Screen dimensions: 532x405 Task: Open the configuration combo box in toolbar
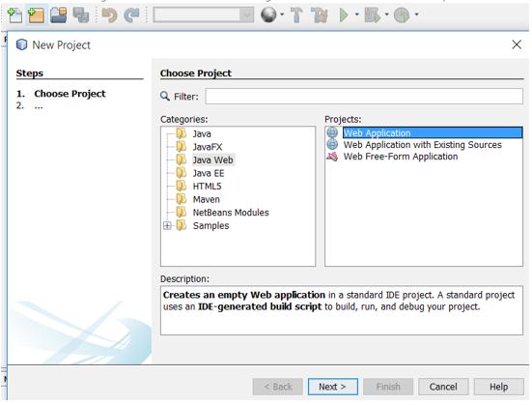203,14
